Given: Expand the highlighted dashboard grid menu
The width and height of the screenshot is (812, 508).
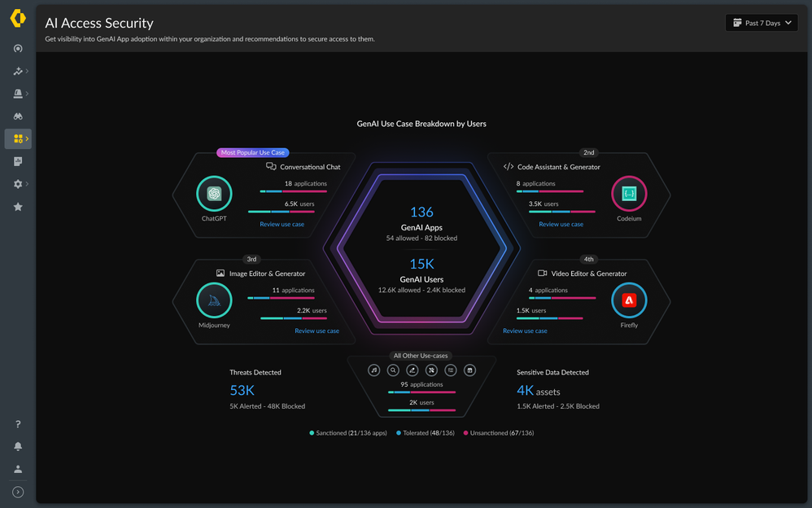Looking at the screenshot, I should tap(18, 139).
